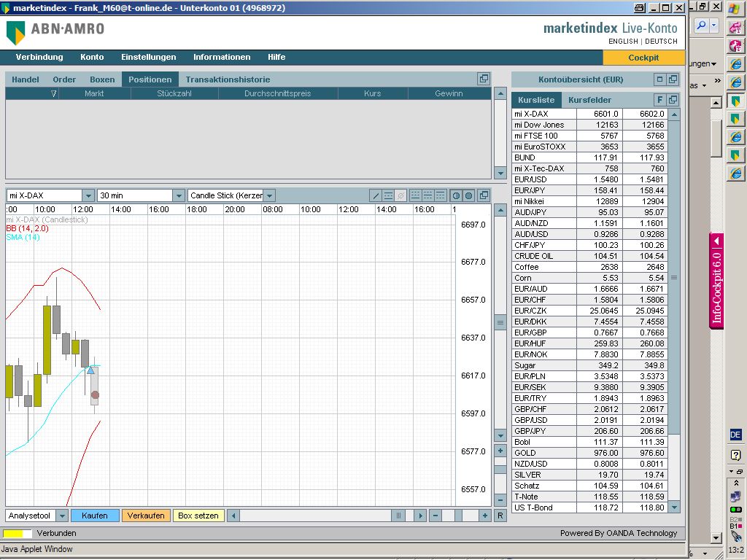The height and width of the screenshot is (560, 747).
Task: Open the 30 min timeframe dropdown
Action: 179,195
